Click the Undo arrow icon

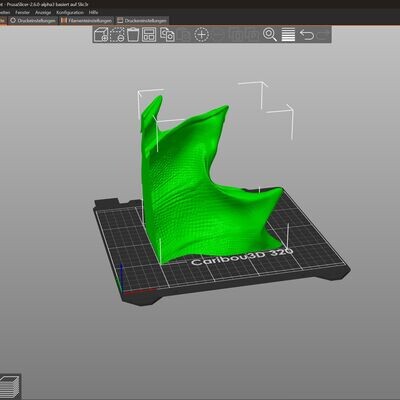(x=307, y=35)
